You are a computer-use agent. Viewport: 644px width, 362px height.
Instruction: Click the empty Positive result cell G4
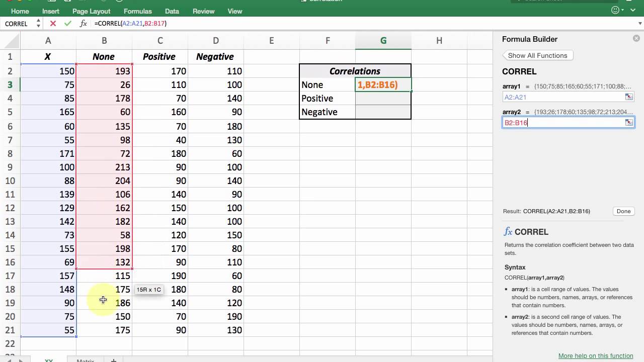point(383,99)
